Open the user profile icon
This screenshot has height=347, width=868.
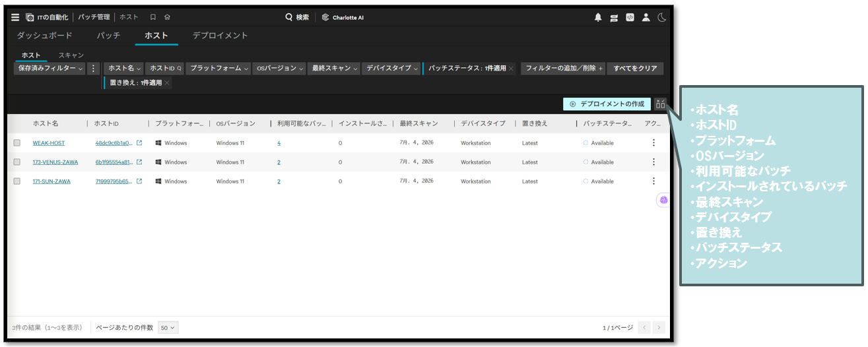tap(646, 18)
